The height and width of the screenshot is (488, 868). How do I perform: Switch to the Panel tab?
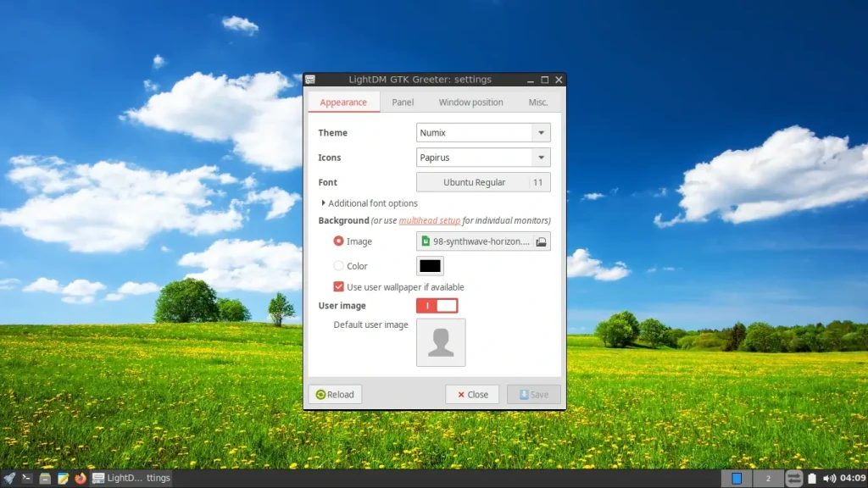click(403, 103)
